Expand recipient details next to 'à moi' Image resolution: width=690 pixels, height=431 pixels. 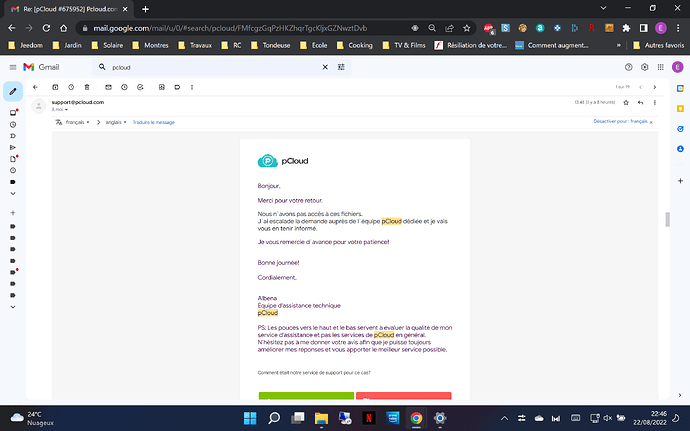[x=66, y=110]
